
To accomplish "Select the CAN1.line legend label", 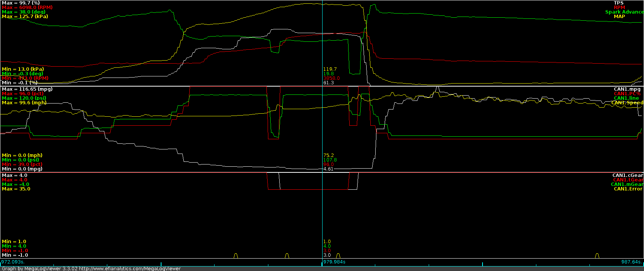I will click(x=626, y=98).
